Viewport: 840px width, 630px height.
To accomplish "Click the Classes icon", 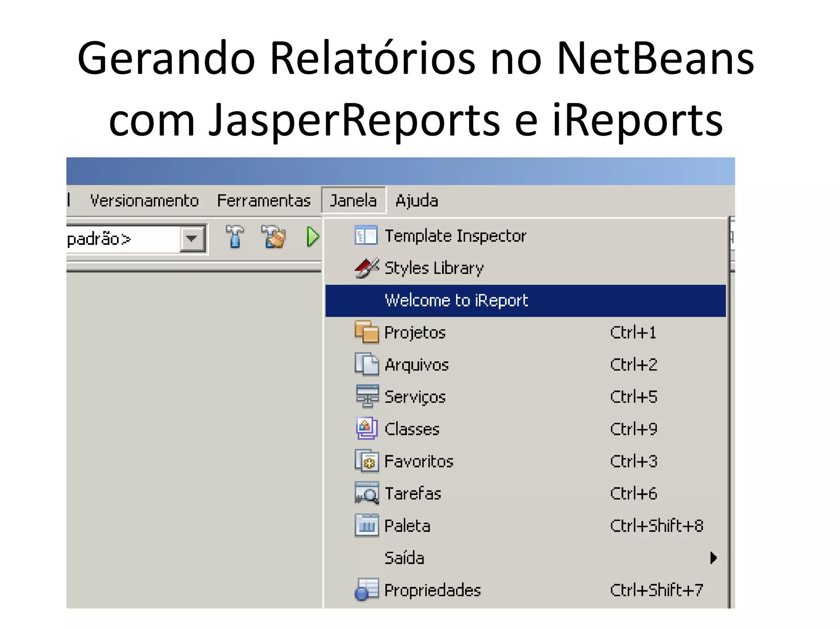I will click(367, 428).
